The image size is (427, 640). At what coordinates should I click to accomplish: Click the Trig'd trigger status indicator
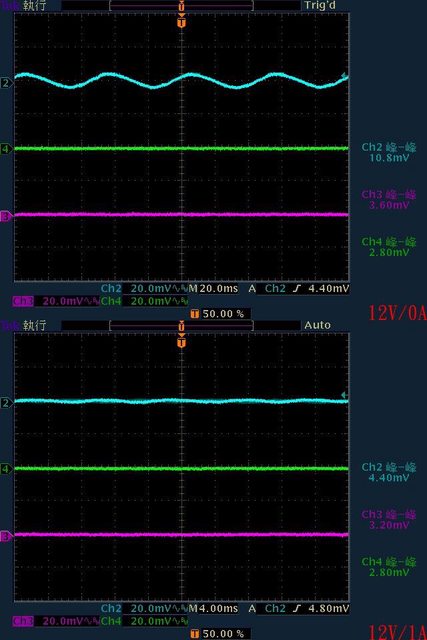point(320,6)
